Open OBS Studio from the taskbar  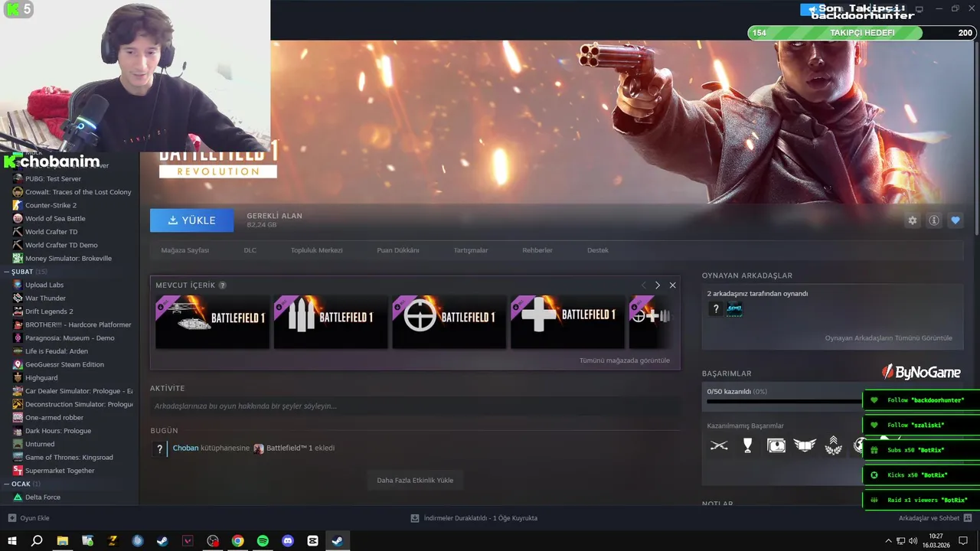click(213, 541)
